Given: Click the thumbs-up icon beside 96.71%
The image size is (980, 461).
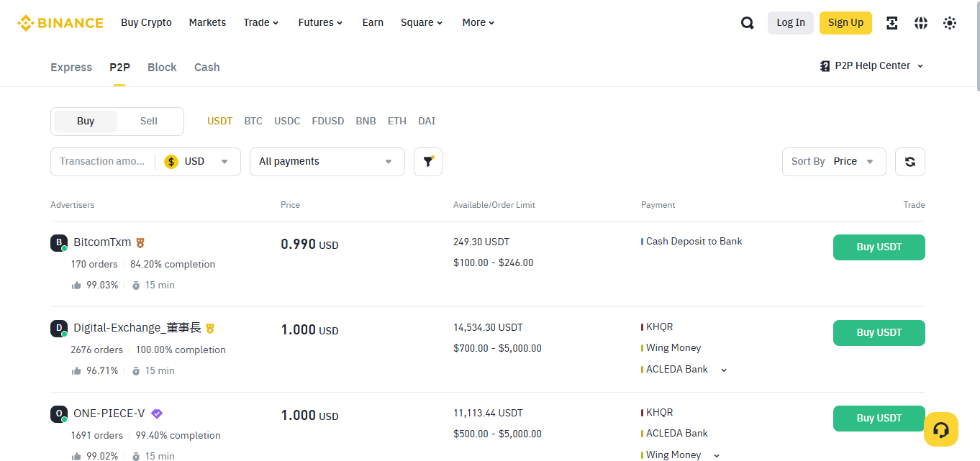Looking at the screenshot, I should tap(76, 371).
